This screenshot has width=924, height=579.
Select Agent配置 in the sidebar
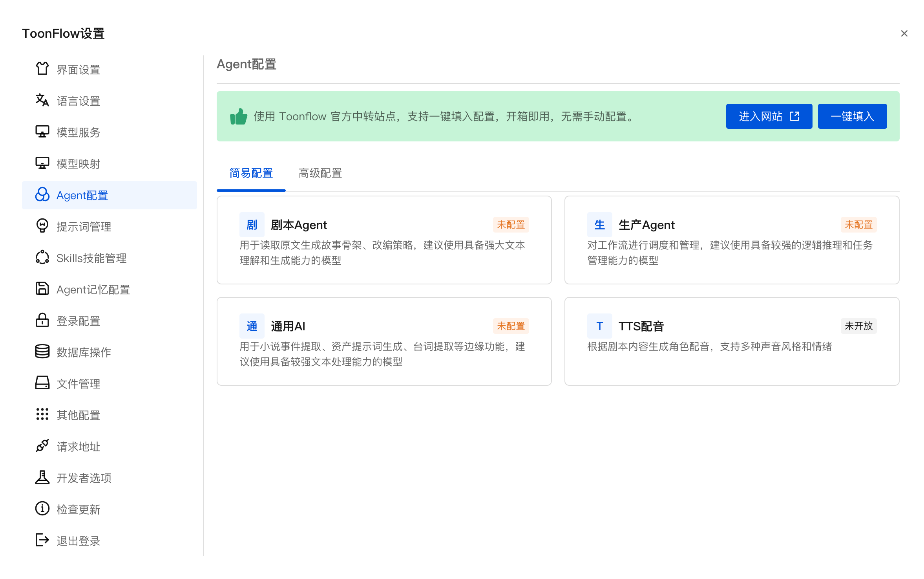pos(110,195)
